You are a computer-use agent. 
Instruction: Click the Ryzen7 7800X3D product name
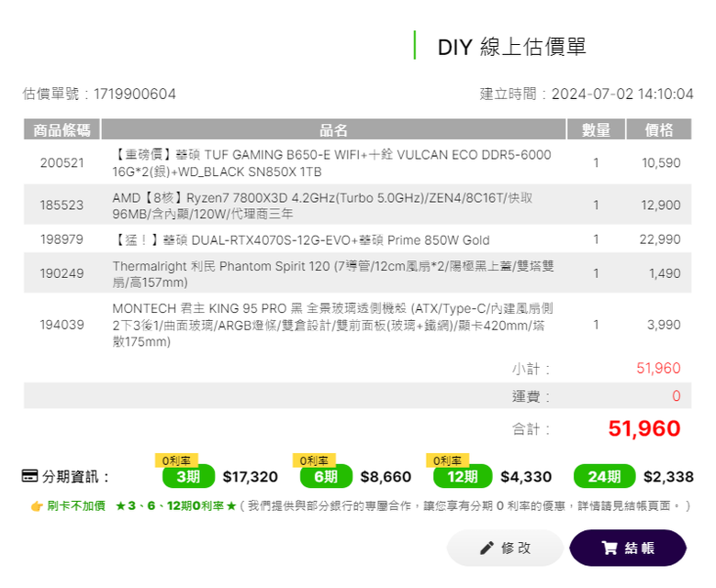tap(322, 205)
